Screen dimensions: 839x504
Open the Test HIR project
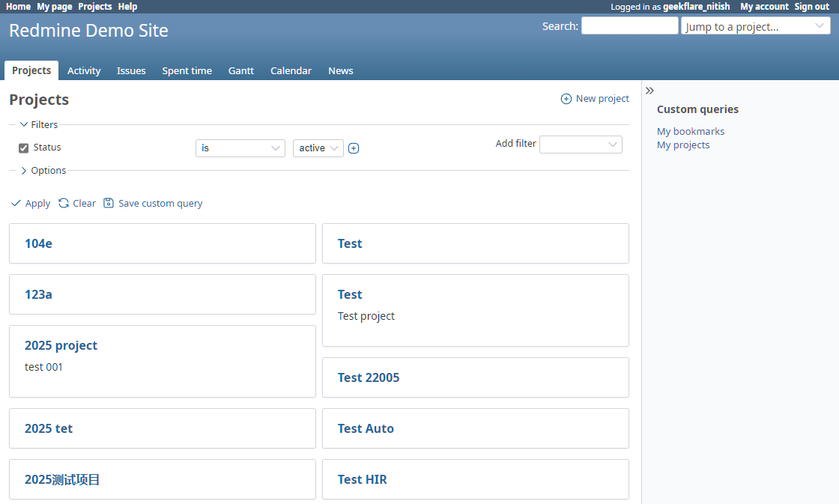coord(363,479)
